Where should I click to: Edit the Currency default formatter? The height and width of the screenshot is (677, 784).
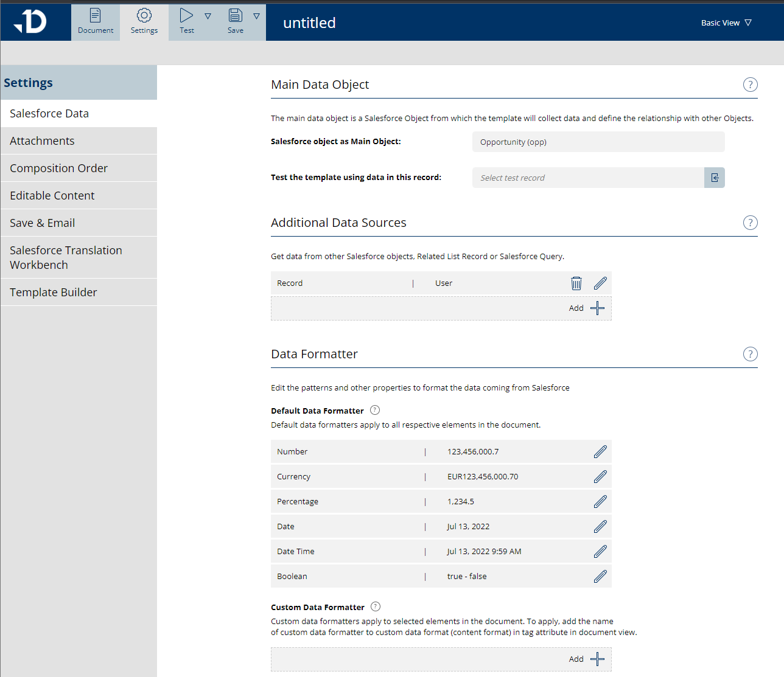point(600,477)
